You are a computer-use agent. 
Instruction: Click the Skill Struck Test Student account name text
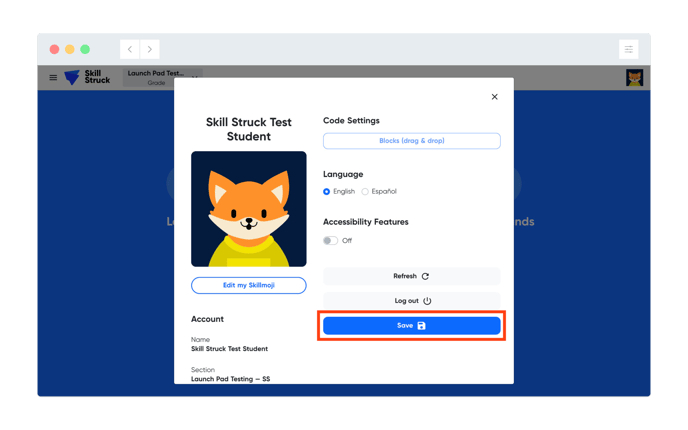coord(229,349)
